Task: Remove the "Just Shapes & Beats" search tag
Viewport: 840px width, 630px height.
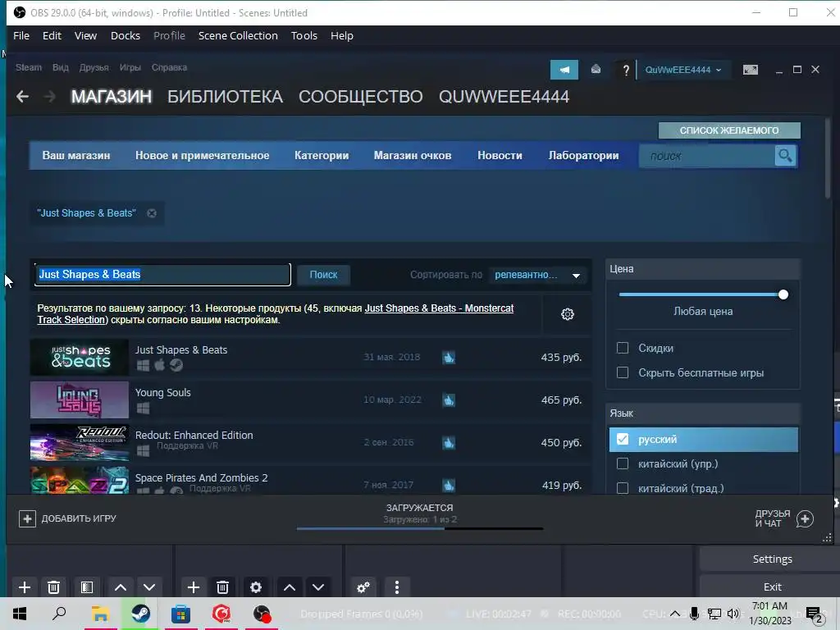Action: [152, 213]
